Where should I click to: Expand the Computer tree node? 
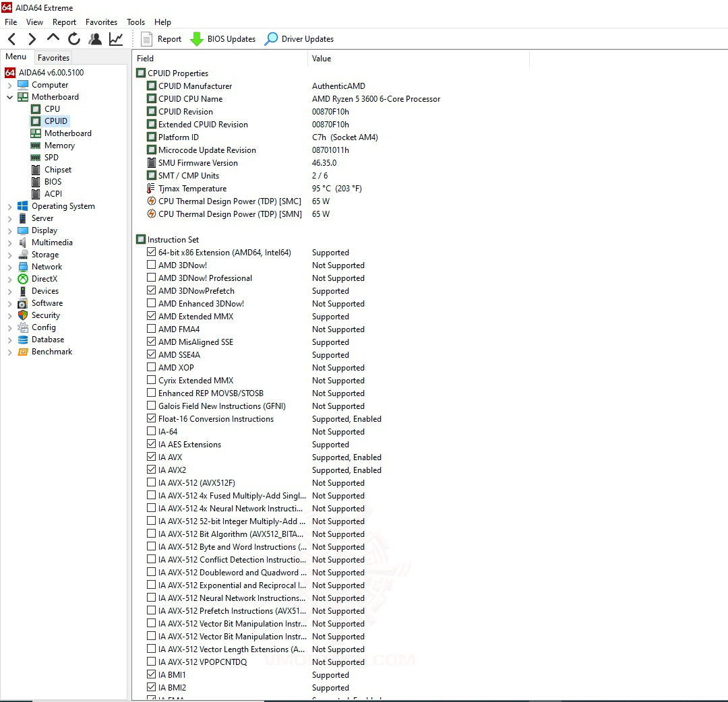(9, 86)
